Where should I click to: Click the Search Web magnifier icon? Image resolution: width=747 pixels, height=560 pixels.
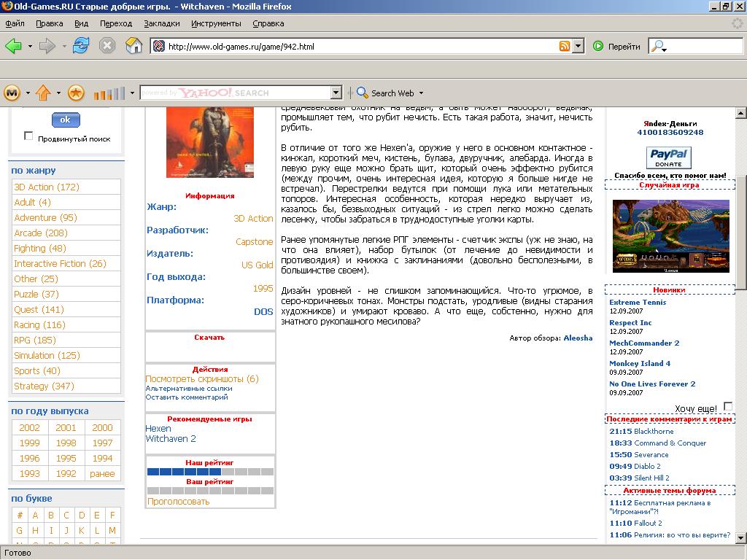click(363, 93)
